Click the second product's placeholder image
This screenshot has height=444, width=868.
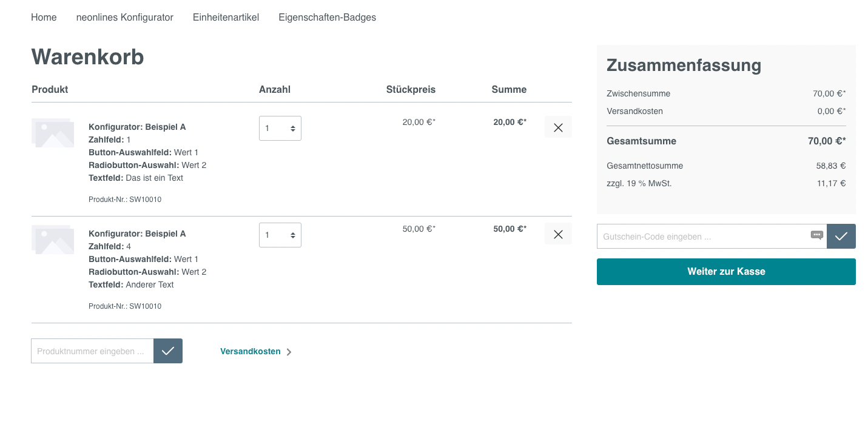coord(53,240)
